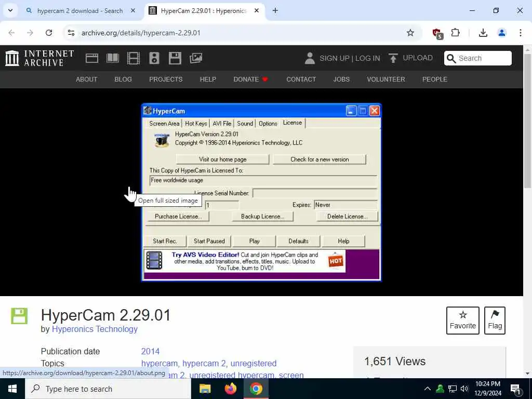532x399 pixels.
Task: Click the user avatar icon beside Sign Up
Action: click(310, 58)
